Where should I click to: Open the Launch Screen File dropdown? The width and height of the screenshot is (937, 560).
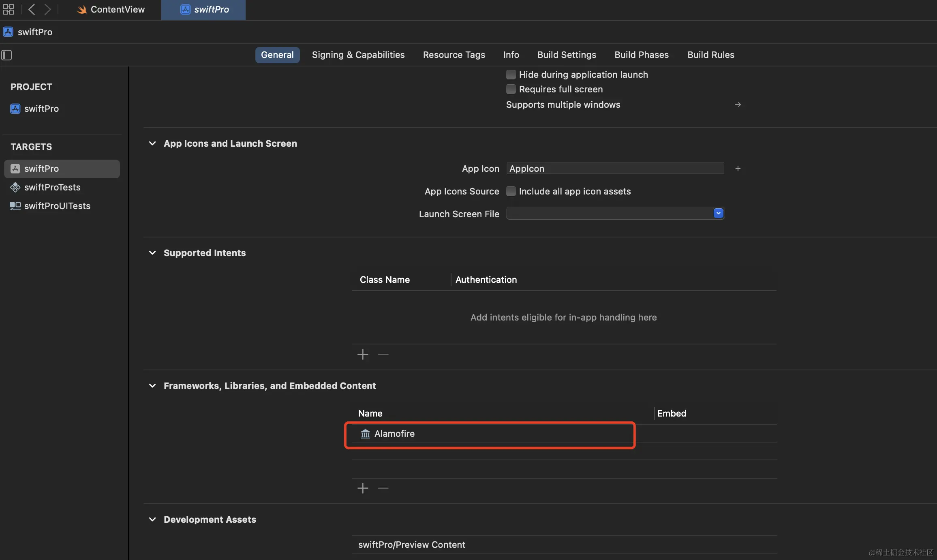[718, 213]
